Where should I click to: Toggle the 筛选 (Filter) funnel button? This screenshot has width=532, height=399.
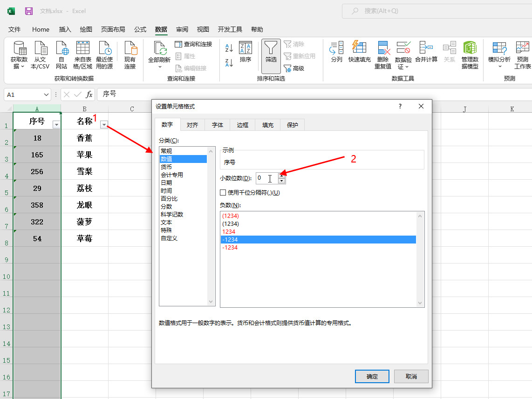point(271,56)
